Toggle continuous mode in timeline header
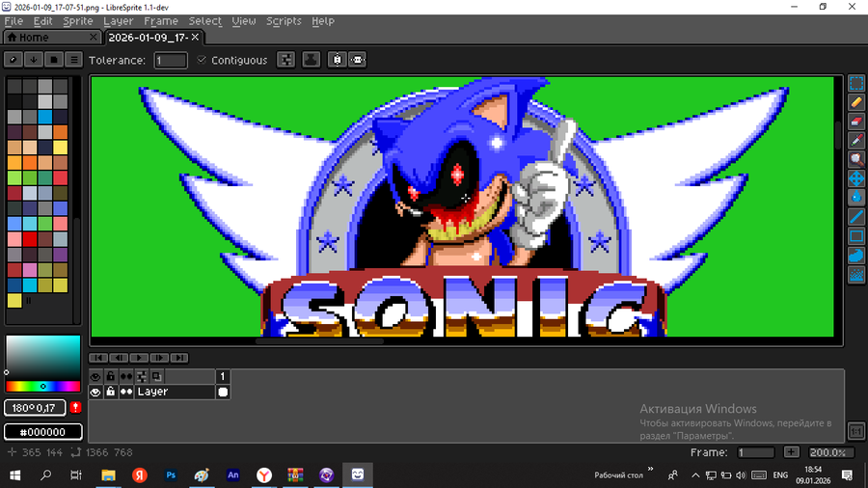The width and height of the screenshot is (868, 488). (126, 377)
